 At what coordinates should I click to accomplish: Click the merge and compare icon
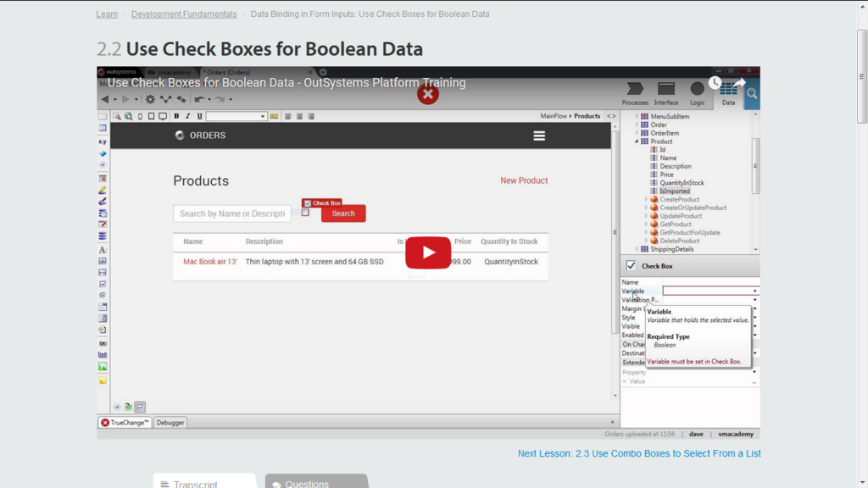point(165,99)
